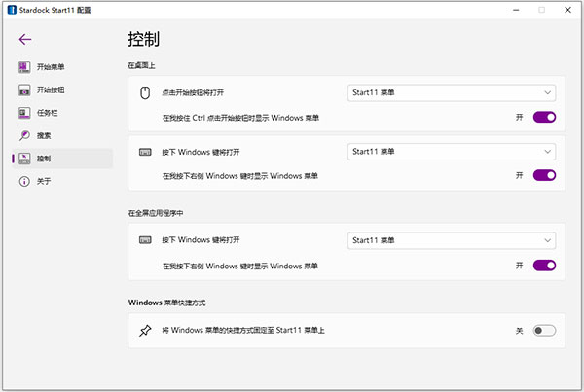Turn off right Windows key toggle in 在全屏应用程序中
The width and height of the screenshot is (584, 392).
[544, 265]
